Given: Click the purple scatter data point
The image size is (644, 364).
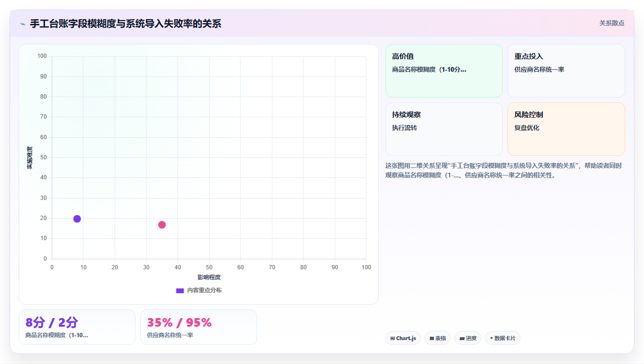Looking at the screenshot, I should (x=77, y=219).
